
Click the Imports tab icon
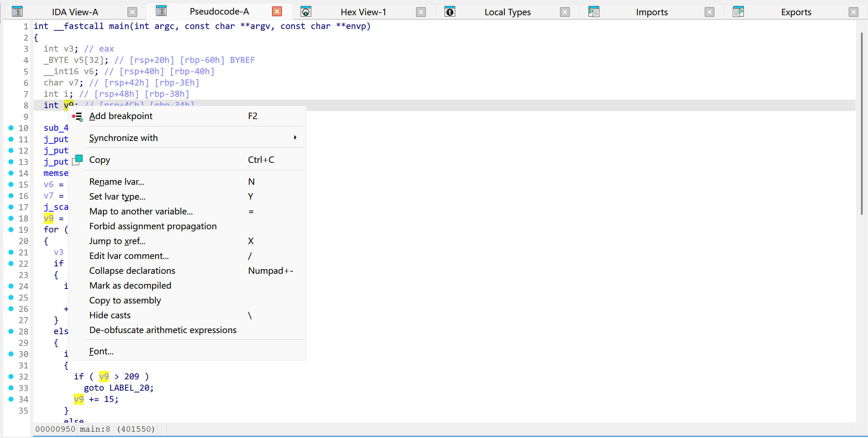coord(594,11)
